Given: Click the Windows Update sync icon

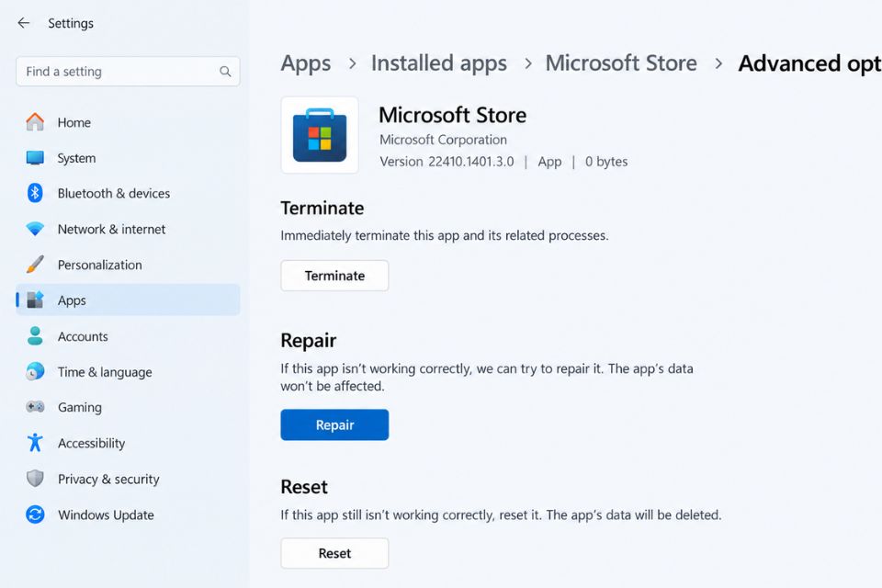Looking at the screenshot, I should [x=35, y=514].
